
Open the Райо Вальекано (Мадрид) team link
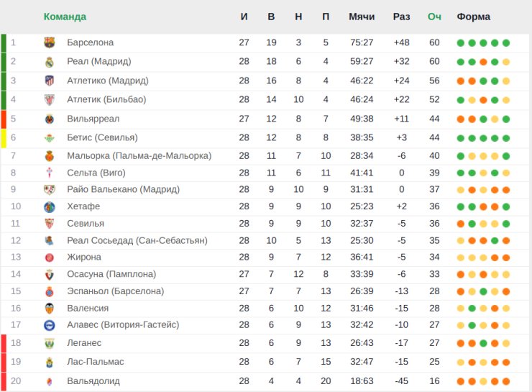[x=123, y=189]
